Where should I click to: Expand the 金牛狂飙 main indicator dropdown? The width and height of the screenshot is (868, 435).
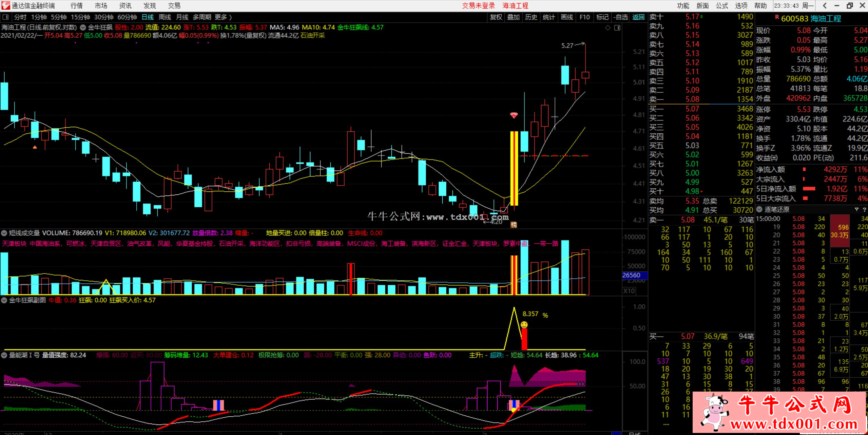pyautogui.click(x=82, y=27)
